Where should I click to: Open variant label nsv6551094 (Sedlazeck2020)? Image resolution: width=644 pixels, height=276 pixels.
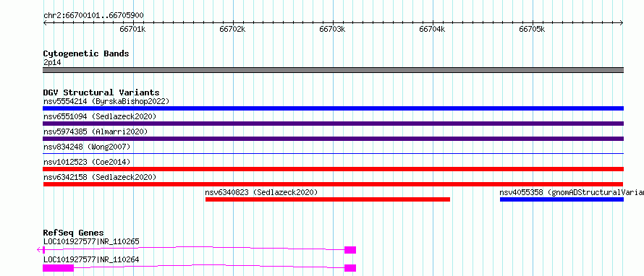click(x=100, y=116)
